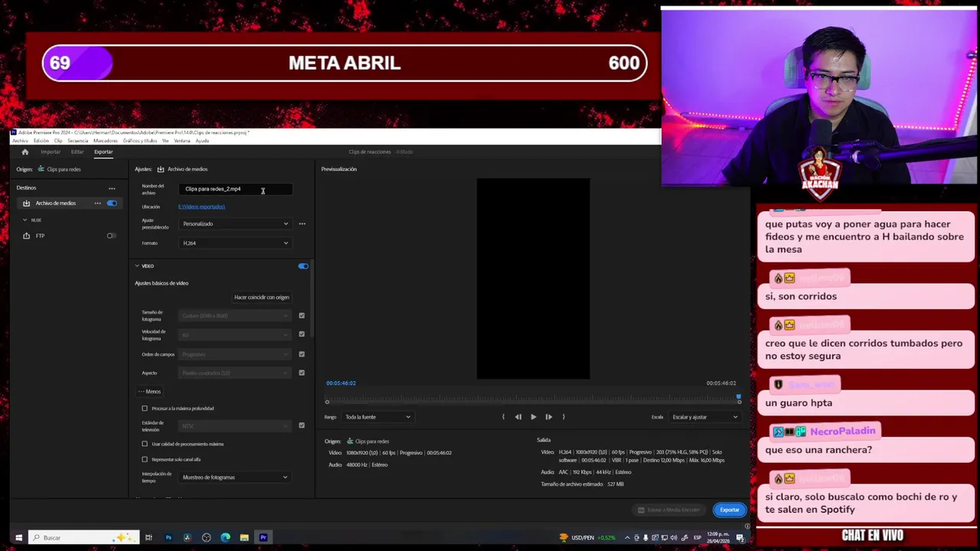Viewport: 980px width, 551px height.
Task: Open the Secuencia menu
Action: click(77, 141)
